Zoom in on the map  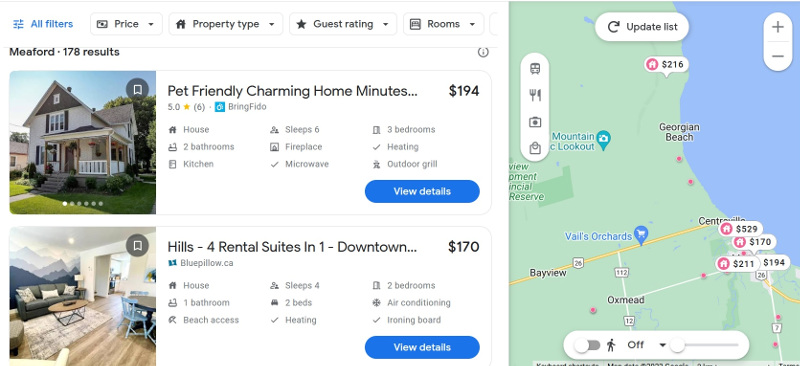point(778,27)
